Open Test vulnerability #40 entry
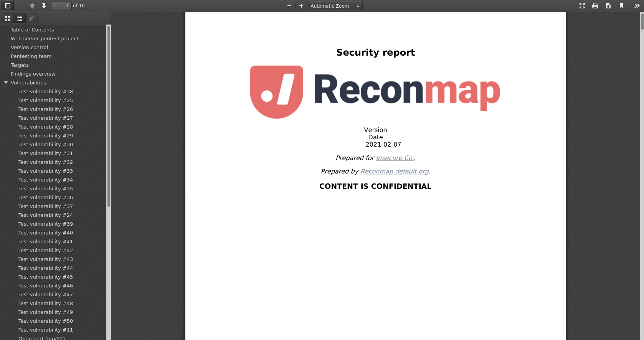Viewport: 644px width, 340px height. tap(46, 233)
